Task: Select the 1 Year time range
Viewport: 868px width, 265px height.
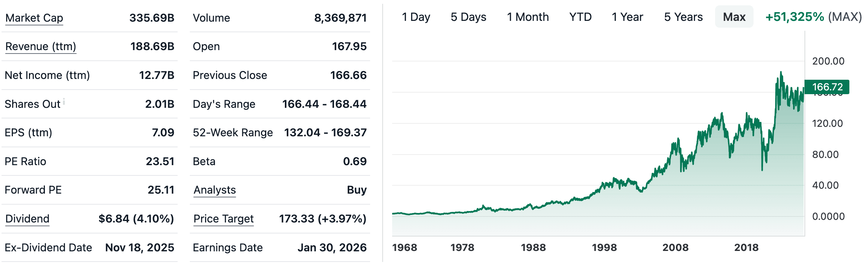Action: 627,17
